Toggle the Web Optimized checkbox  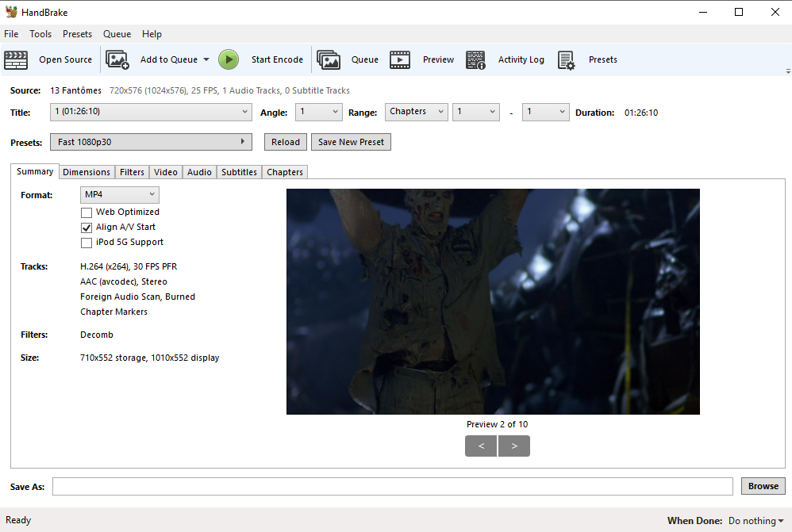[87, 212]
